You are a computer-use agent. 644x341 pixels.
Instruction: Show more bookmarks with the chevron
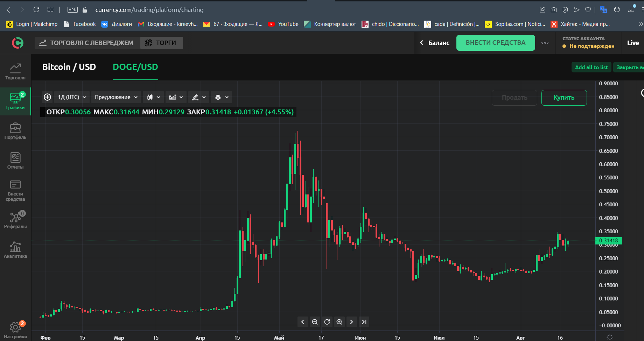click(x=640, y=24)
